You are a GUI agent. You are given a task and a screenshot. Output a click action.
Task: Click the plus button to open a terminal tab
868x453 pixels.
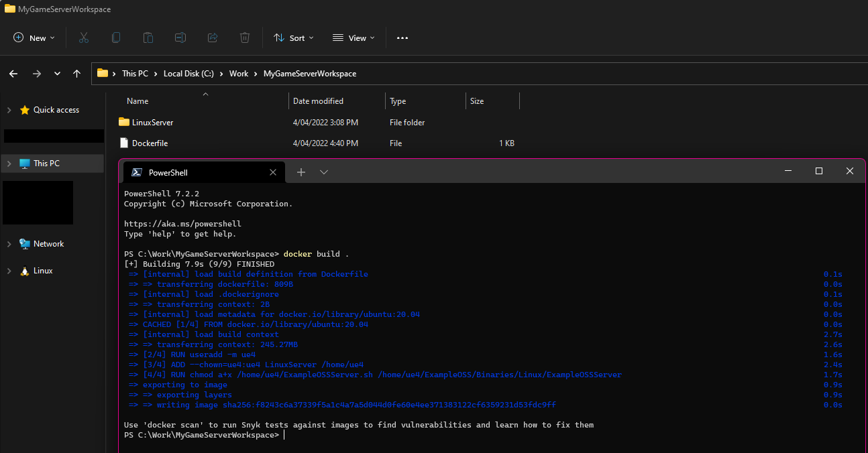301,172
